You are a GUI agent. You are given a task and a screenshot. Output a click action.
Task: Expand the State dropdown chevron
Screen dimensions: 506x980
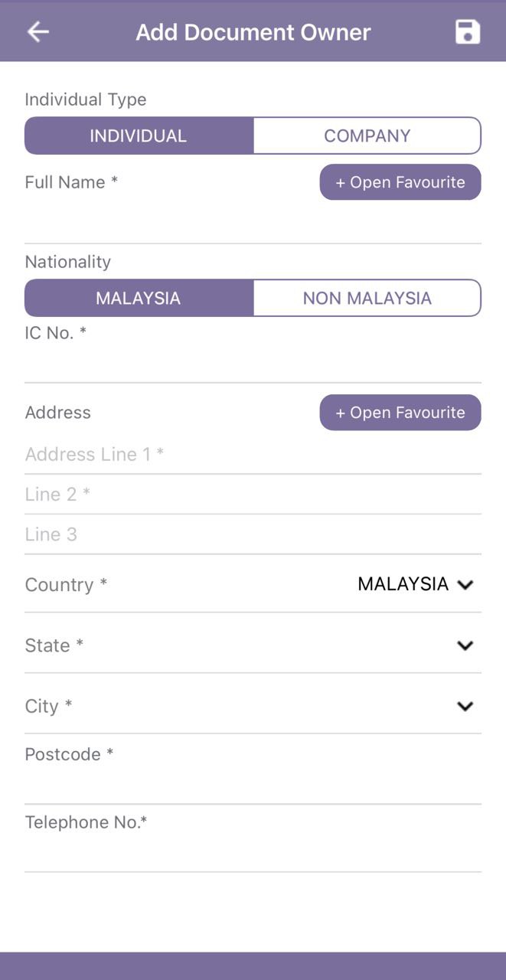click(465, 645)
